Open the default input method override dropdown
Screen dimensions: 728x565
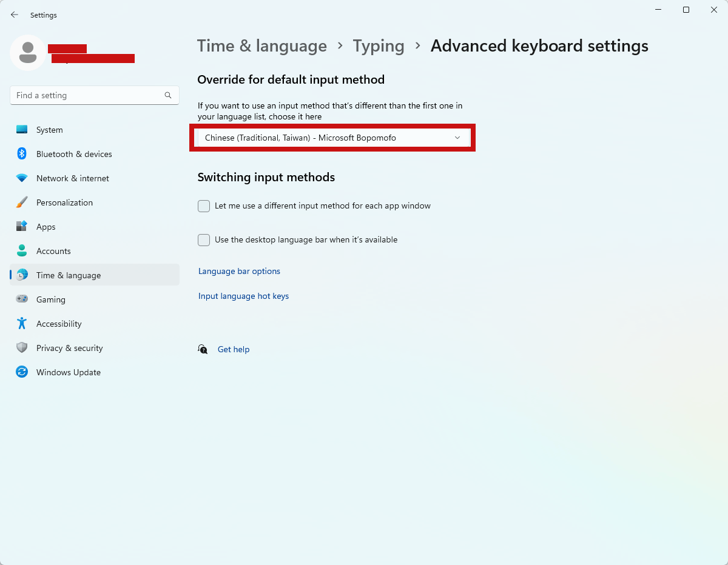332,138
